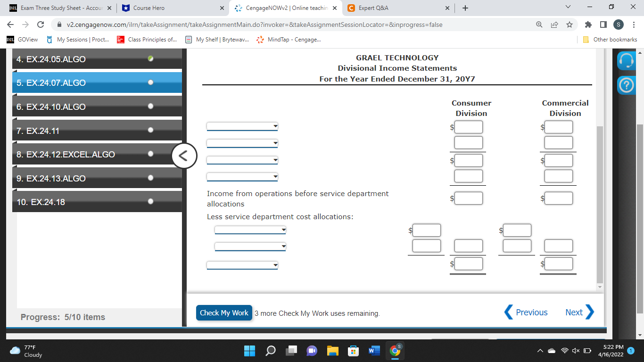Select the CengageNOWv2 browser tab

(x=285, y=8)
